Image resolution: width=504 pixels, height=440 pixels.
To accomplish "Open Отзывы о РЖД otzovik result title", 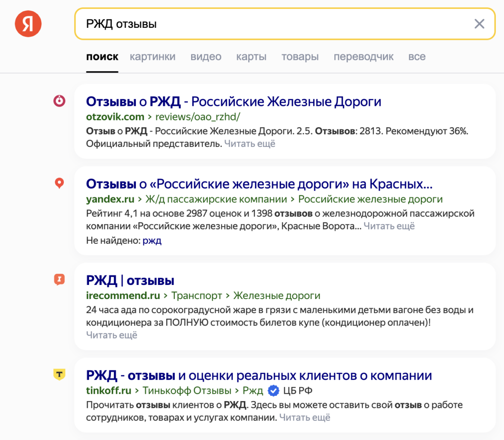I will [234, 102].
